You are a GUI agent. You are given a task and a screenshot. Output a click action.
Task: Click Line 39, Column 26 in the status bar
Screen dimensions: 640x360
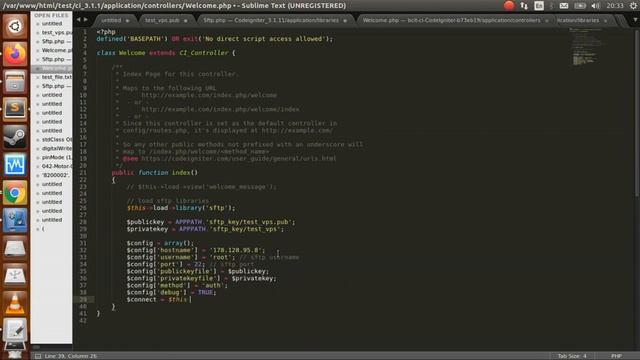[x=70, y=356]
